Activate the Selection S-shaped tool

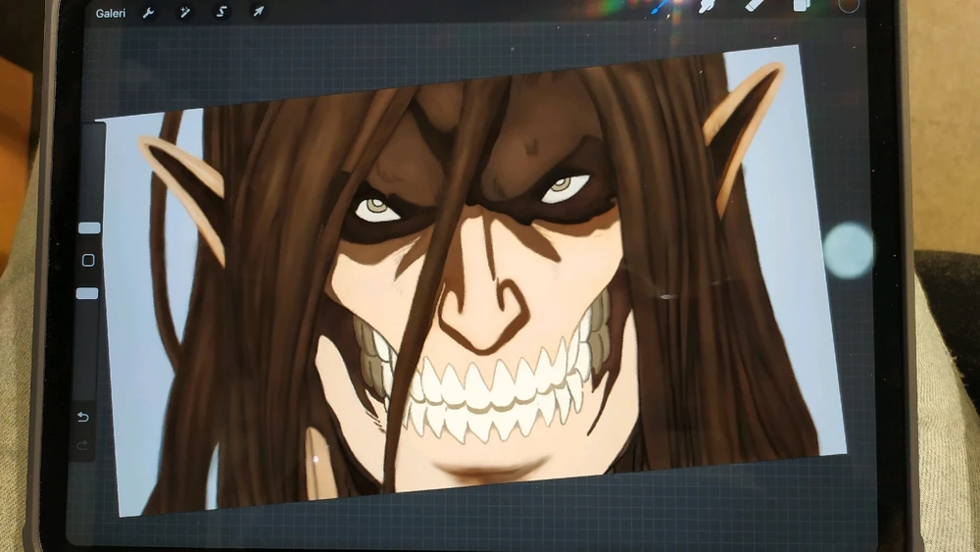coord(220,12)
